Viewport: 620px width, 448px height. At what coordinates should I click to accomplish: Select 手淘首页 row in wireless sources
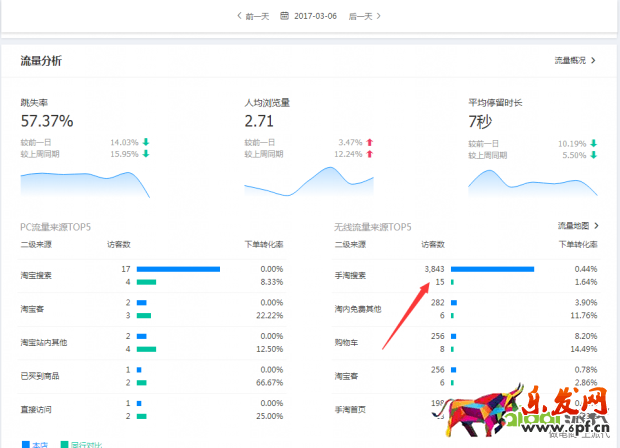pyautogui.click(x=466, y=410)
